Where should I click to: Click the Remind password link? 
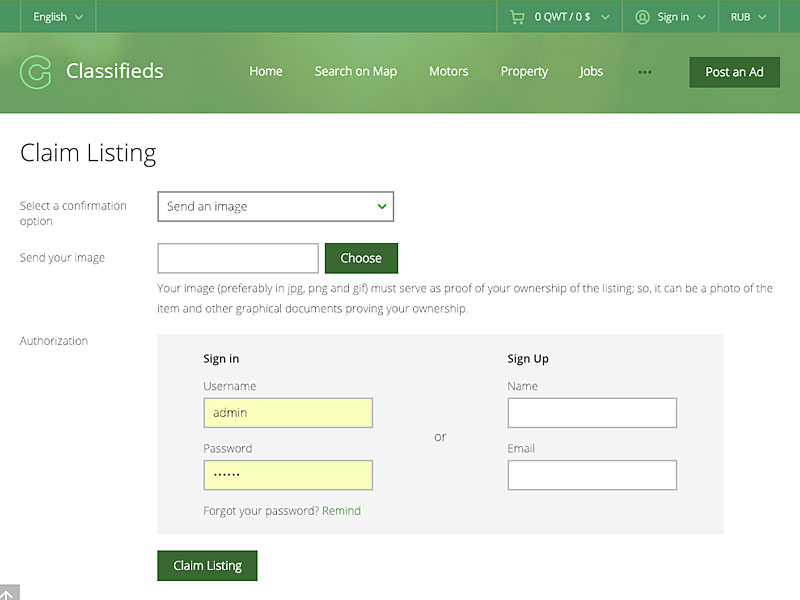click(341, 511)
